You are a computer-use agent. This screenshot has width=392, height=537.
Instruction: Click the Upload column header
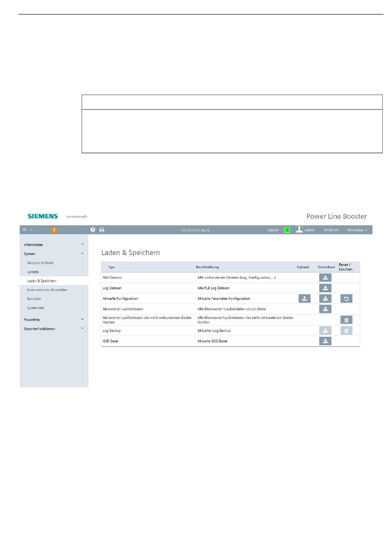click(303, 267)
